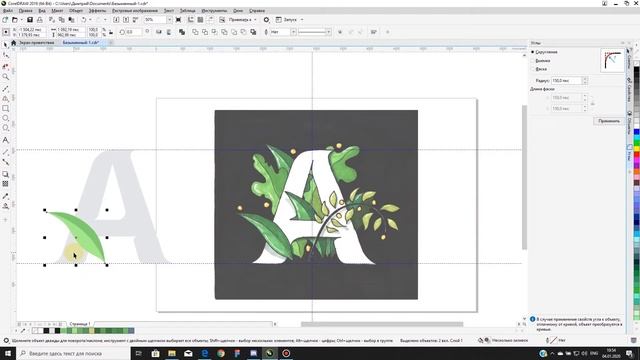Toggle the show grid button
Screen dimensions: 640x360
200,20
